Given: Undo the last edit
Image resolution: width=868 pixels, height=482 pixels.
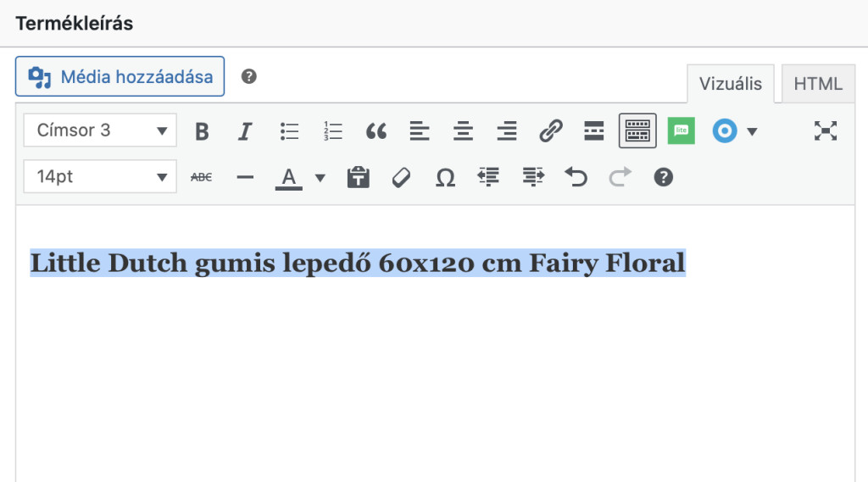Looking at the screenshot, I should tap(576, 177).
